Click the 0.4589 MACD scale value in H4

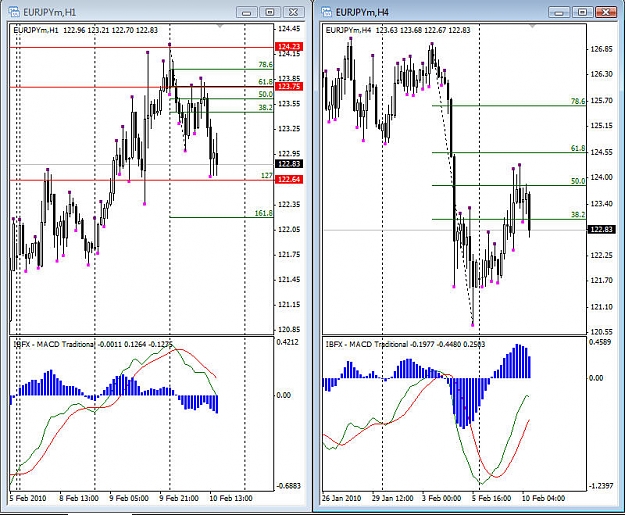coord(600,342)
